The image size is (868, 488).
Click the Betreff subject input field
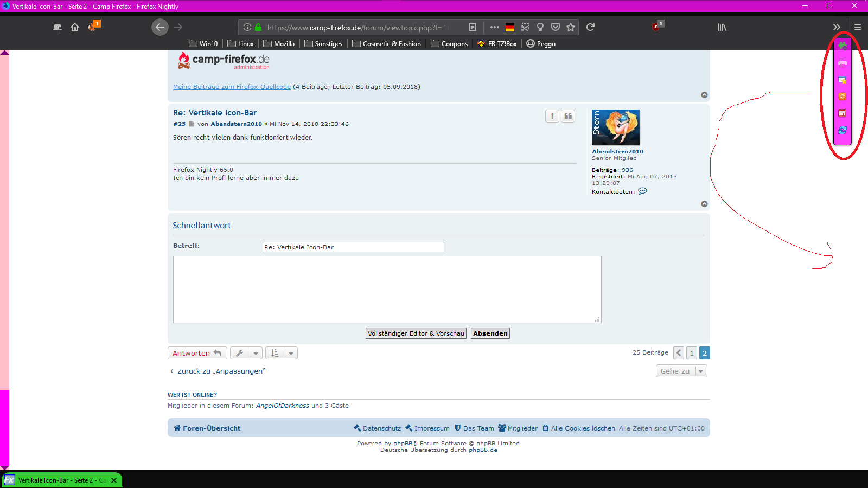(x=353, y=247)
